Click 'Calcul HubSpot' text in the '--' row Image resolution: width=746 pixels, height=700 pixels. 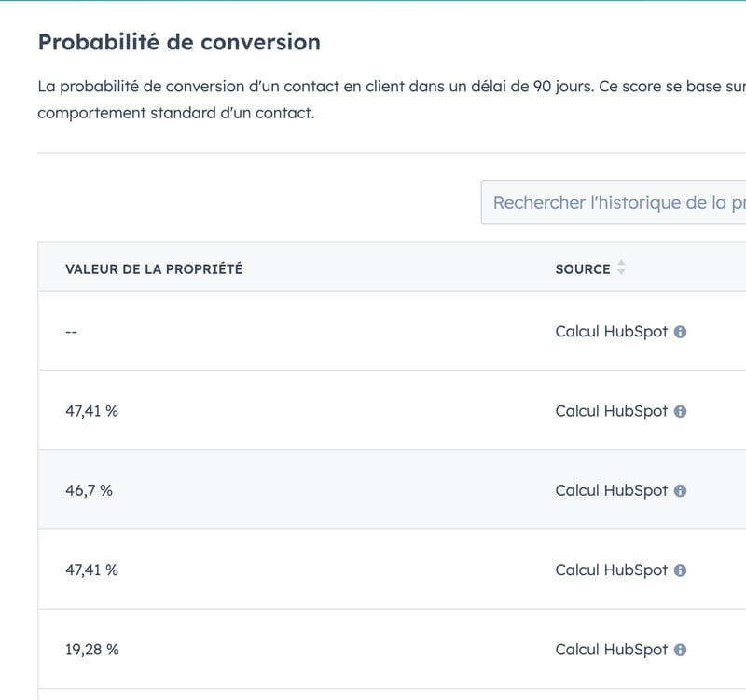(612, 332)
